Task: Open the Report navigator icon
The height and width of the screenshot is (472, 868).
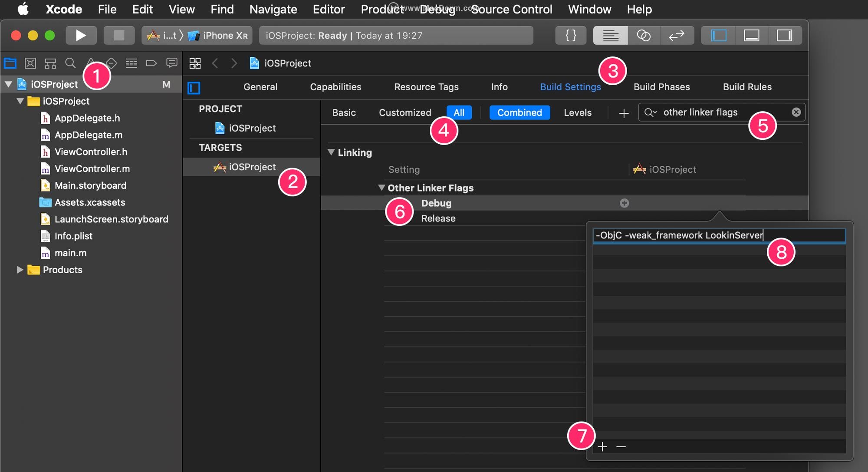Action: click(172, 63)
